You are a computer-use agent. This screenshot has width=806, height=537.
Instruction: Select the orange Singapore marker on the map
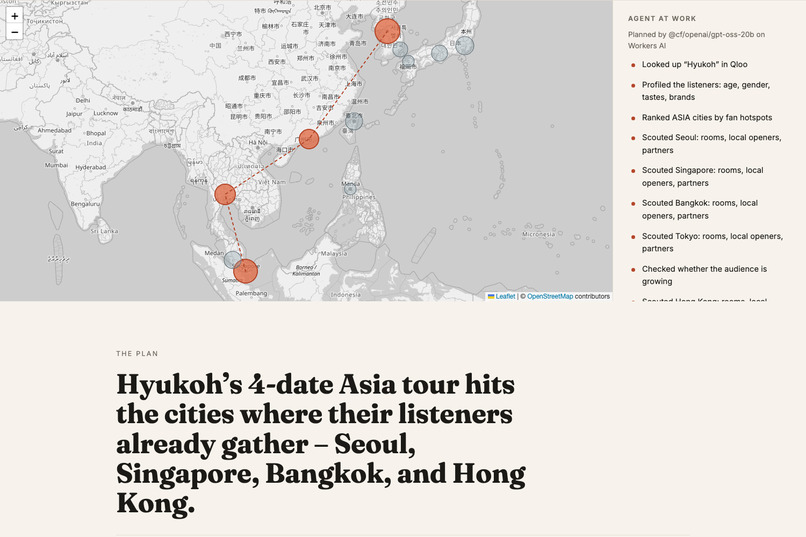tap(245, 271)
